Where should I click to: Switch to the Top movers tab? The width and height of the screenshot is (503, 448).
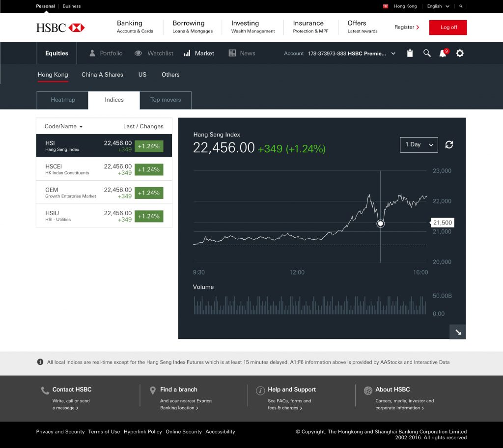pyautogui.click(x=166, y=100)
